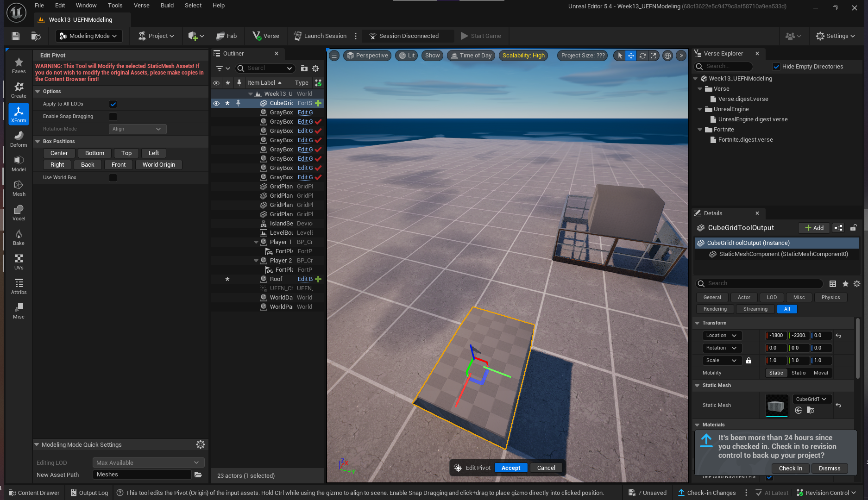The width and height of the screenshot is (868, 500).
Task: Open the Bake tools category
Action: (x=19, y=237)
